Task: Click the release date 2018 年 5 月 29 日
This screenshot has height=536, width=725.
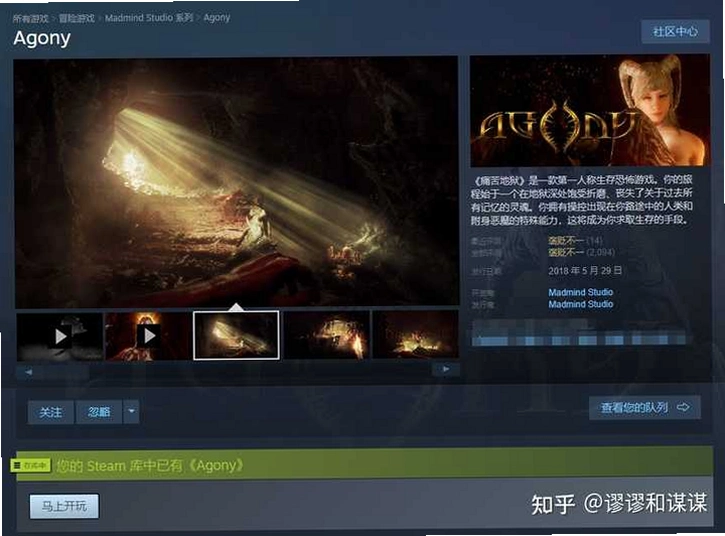Action: [585, 271]
